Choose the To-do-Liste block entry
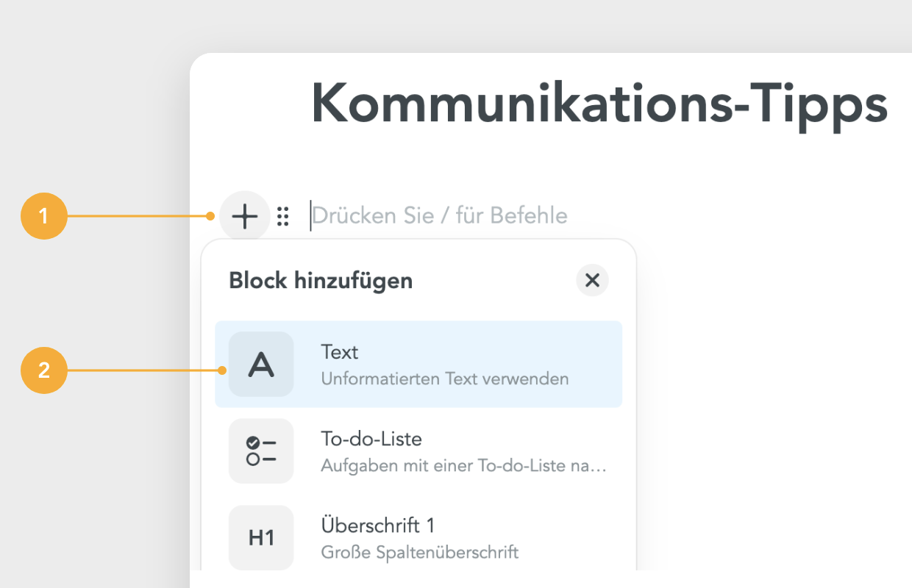This screenshot has height=588, width=912. [418, 451]
